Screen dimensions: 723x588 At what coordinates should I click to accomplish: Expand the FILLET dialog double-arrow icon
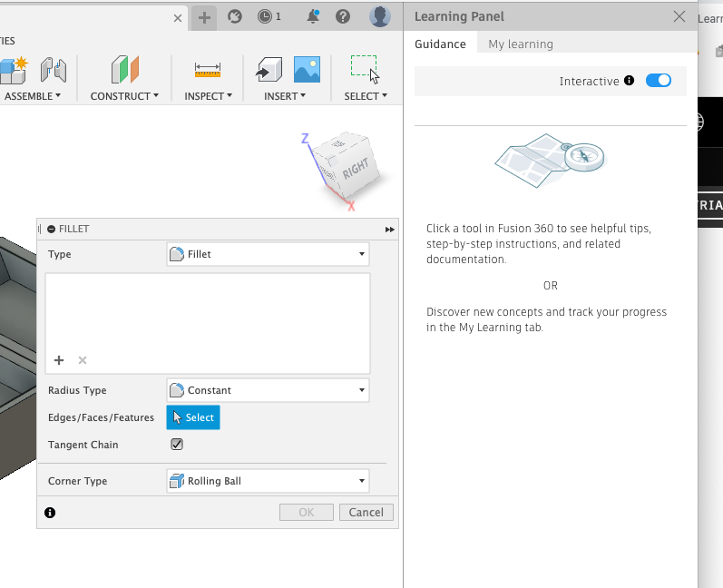390,230
